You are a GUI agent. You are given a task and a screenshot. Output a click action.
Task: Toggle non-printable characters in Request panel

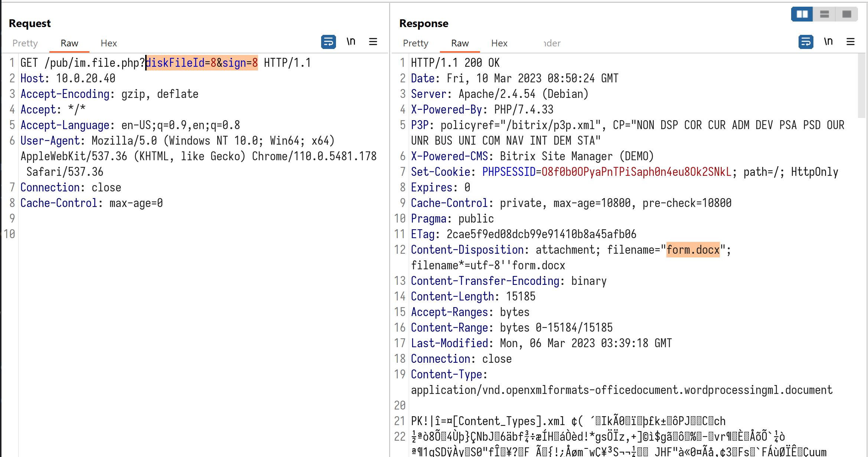pos(351,42)
